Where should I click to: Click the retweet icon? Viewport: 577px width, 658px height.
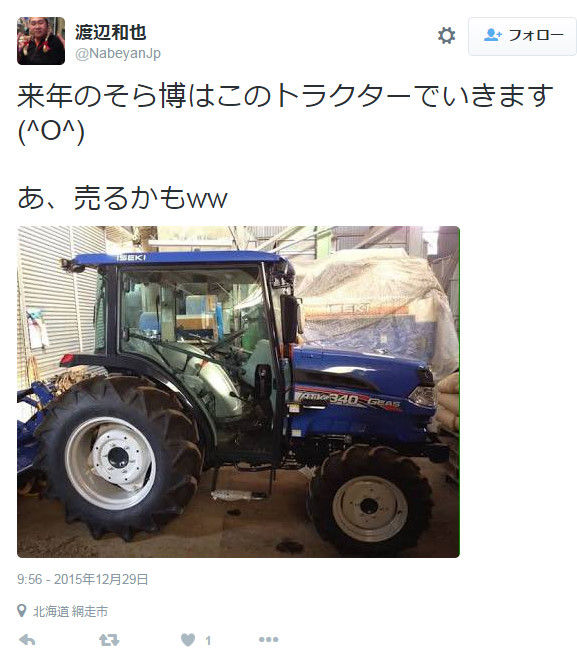click(x=109, y=640)
